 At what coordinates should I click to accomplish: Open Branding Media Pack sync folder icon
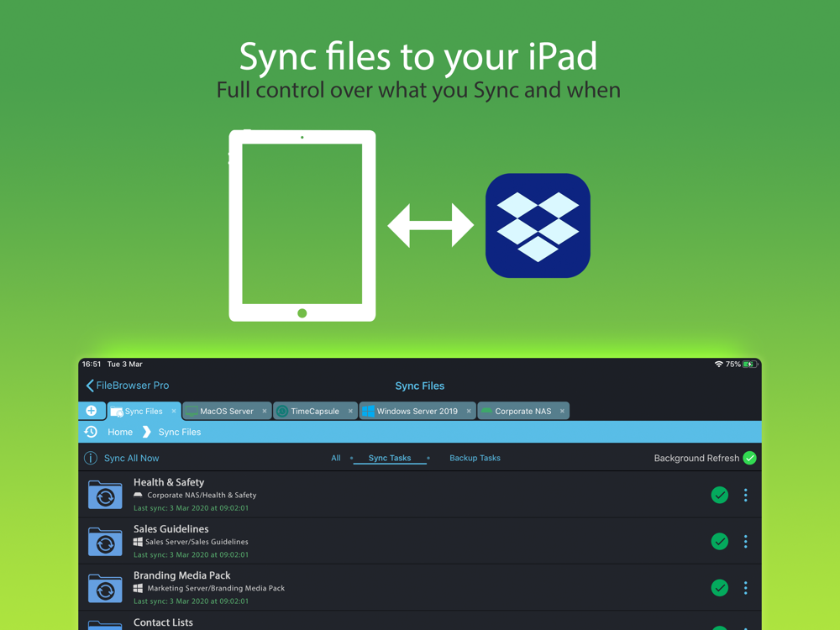pyautogui.click(x=105, y=588)
